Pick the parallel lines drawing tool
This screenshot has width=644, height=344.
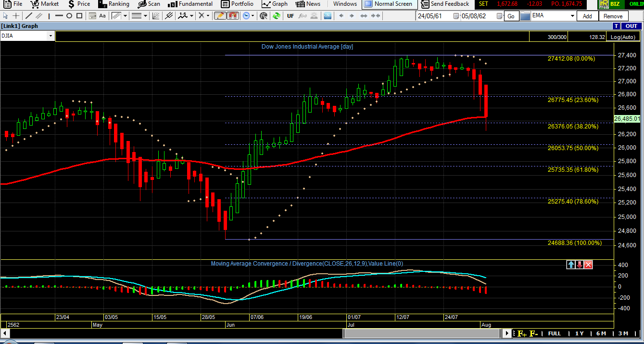38,16
